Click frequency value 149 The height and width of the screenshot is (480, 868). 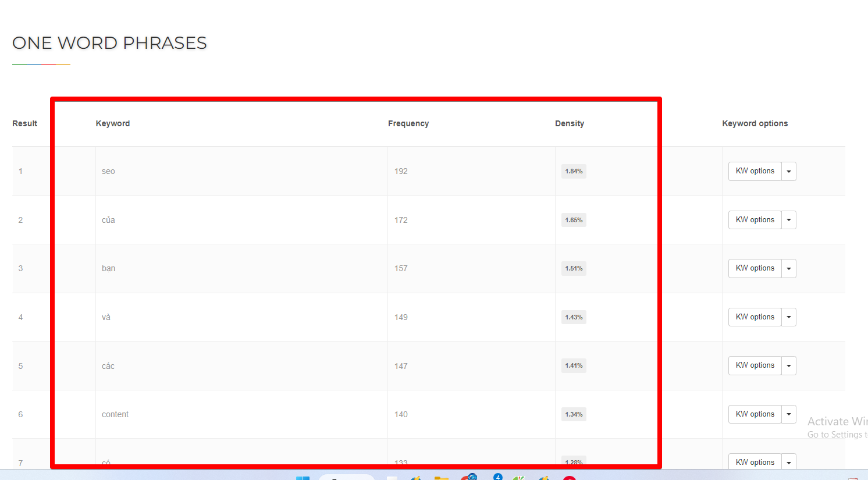click(x=401, y=317)
